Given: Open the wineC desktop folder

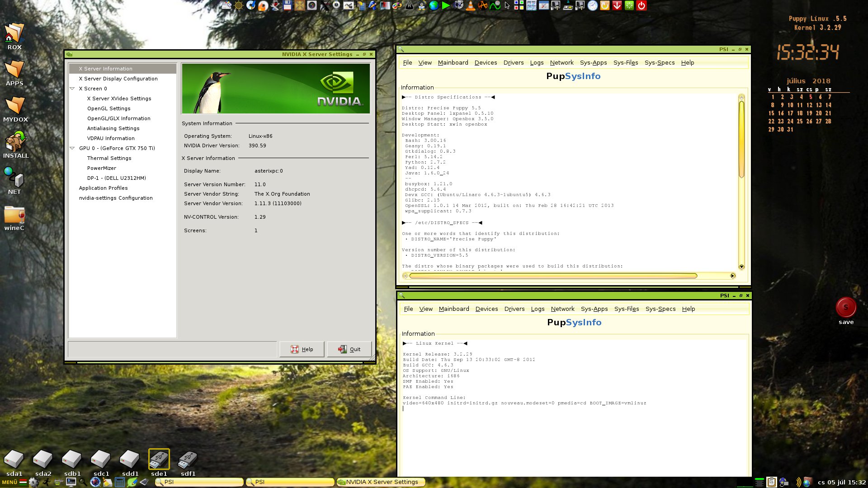Looking at the screenshot, I should [x=14, y=218].
